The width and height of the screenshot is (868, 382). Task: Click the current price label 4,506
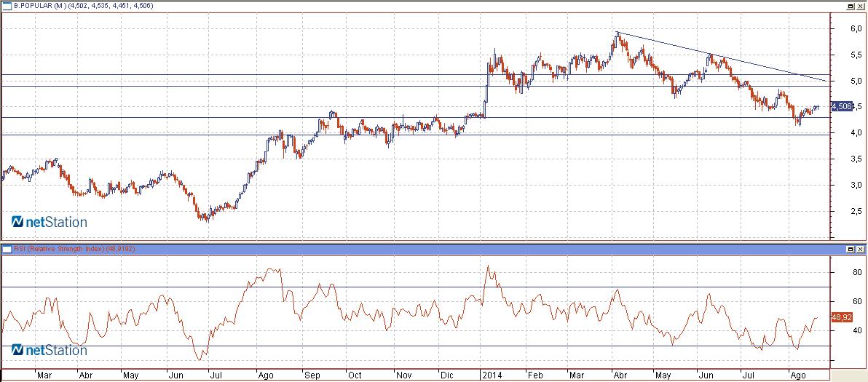pyautogui.click(x=842, y=106)
